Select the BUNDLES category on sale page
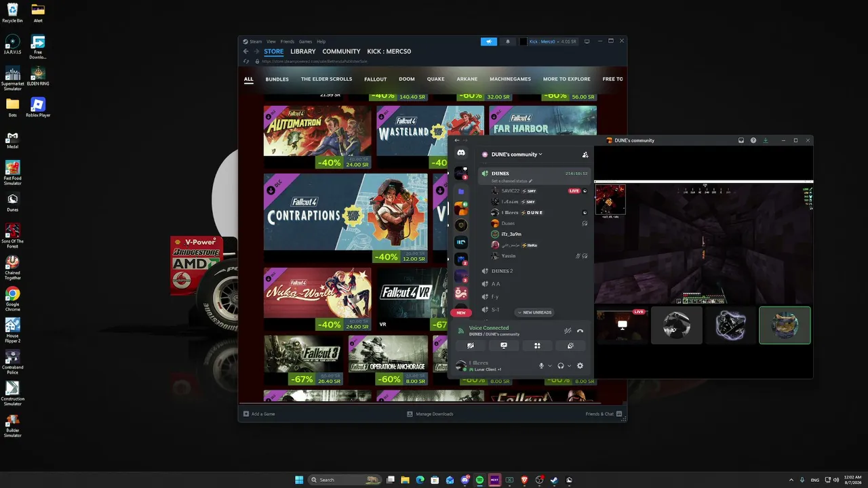 pos(277,79)
